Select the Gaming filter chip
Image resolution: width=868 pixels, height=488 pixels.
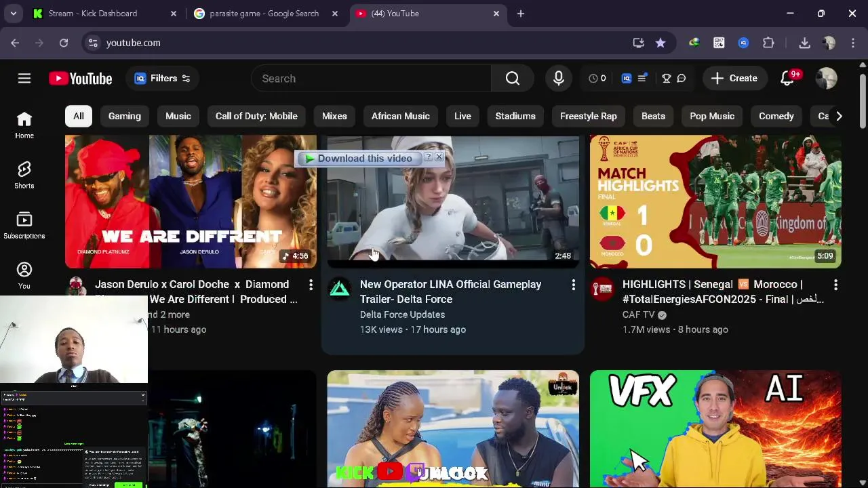[x=125, y=116]
